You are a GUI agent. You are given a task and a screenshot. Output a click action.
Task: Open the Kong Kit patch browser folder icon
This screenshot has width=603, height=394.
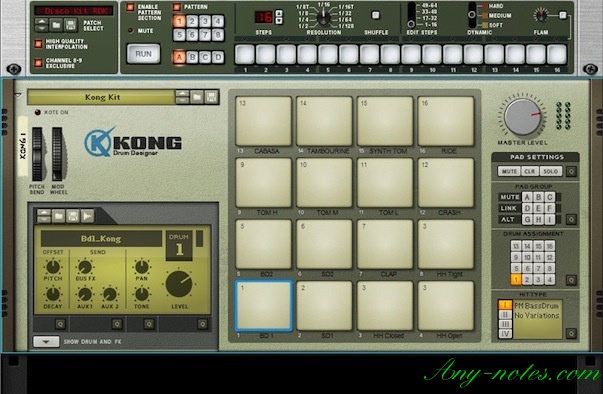pyautogui.click(x=197, y=97)
